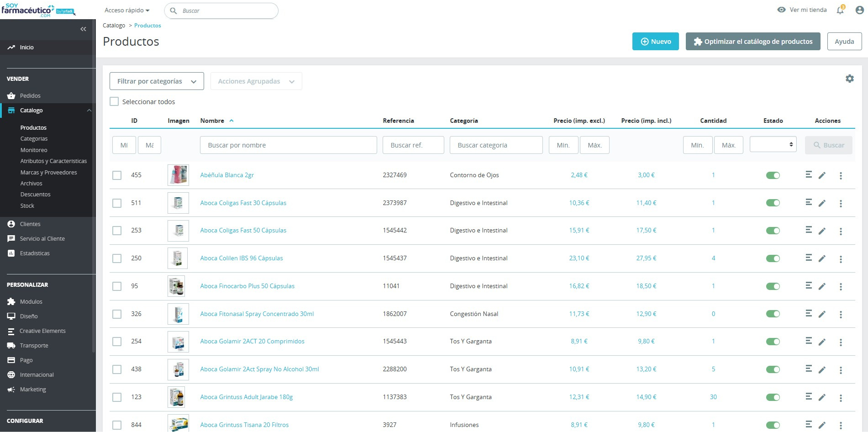Click the Buscar filter button
The image size is (868, 432).
tap(829, 145)
